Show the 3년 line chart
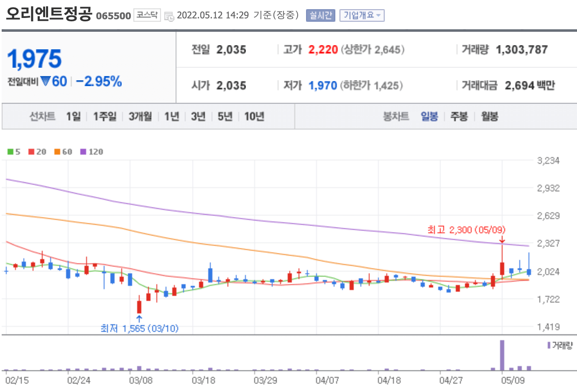577x392 pixels. pyautogui.click(x=198, y=116)
